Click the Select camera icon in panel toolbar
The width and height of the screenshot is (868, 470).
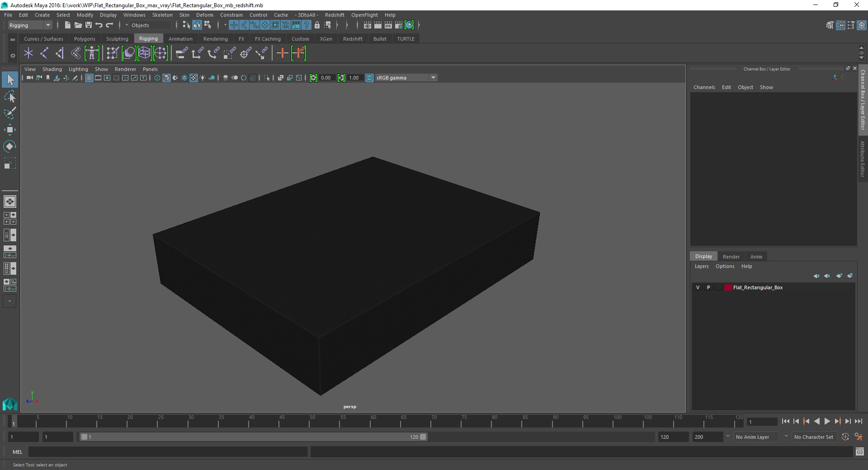(29, 78)
